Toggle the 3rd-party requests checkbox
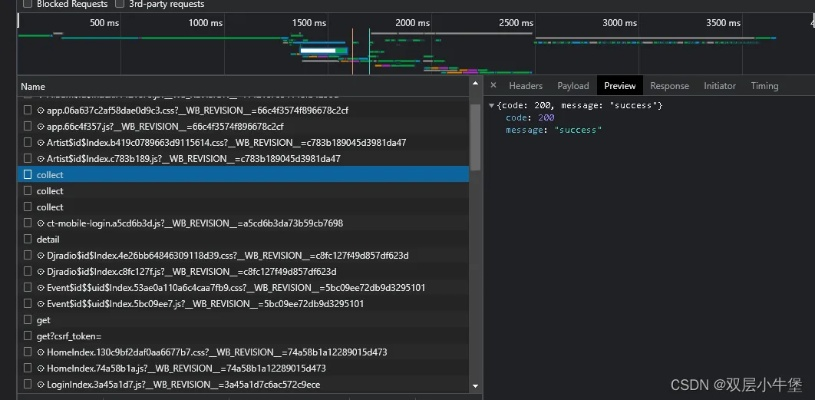Image resolution: width=815 pixels, height=400 pixels. [x=121, y=4]
